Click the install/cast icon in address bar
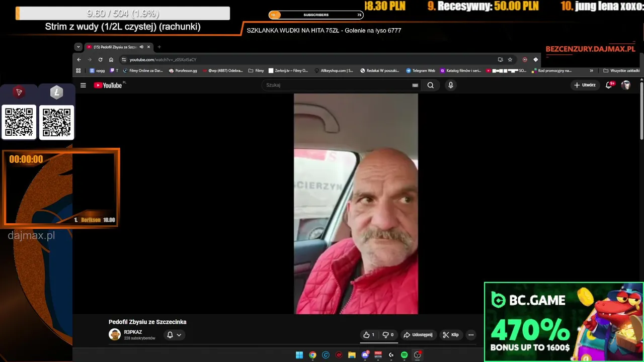The width and height of the screenshot is (644, 362). coord(500,59)
